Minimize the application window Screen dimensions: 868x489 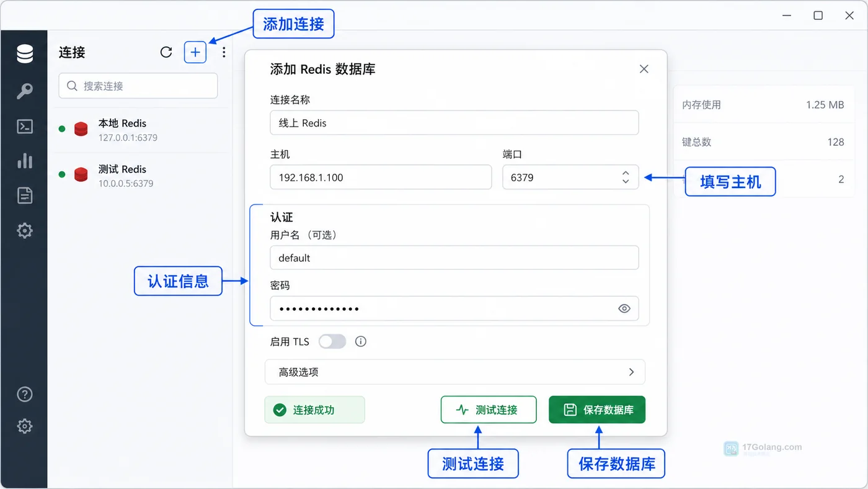(787, 16)
